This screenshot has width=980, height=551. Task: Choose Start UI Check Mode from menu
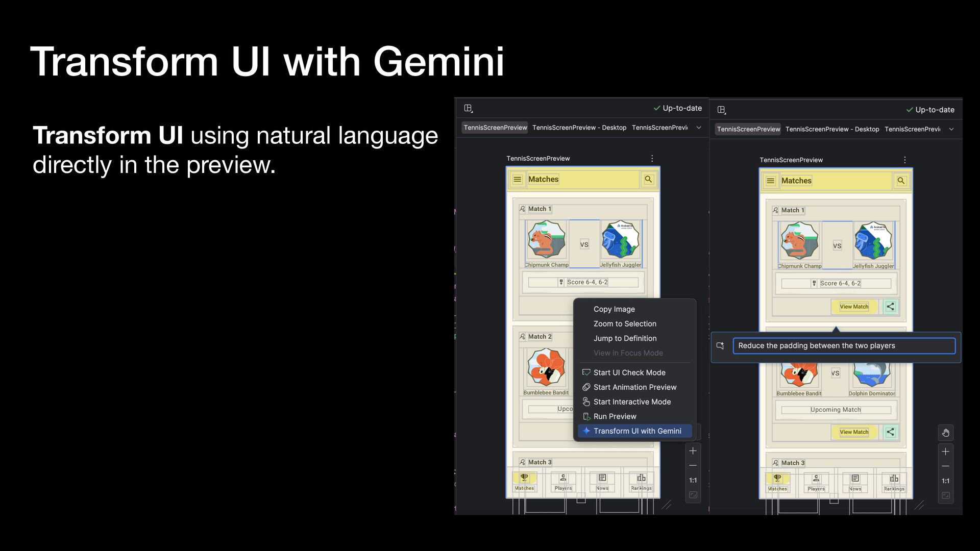(x=629, y=372)
